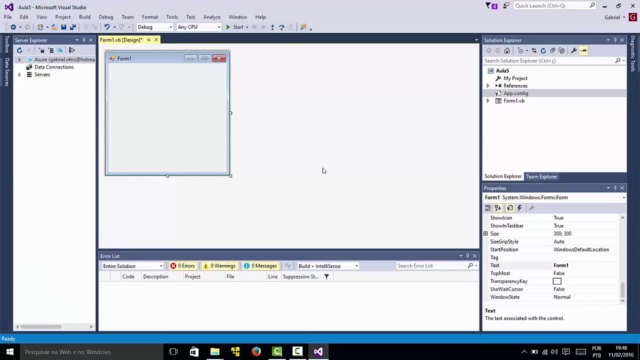Viewport: 640px width, 360px height.
Task: Toggle auto-hide pin on Server Explorer panel
Action: pyautogui.click(x=84, y=40)
